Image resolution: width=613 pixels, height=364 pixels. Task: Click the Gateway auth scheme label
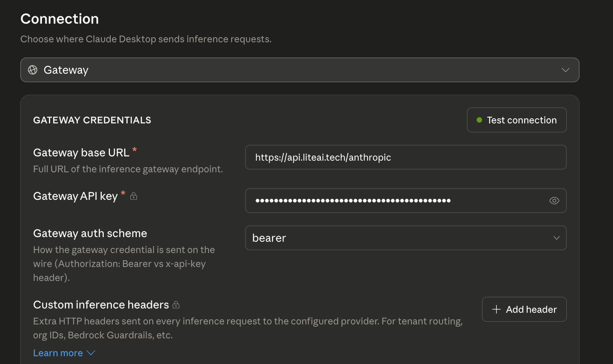(x=90, y=233)
